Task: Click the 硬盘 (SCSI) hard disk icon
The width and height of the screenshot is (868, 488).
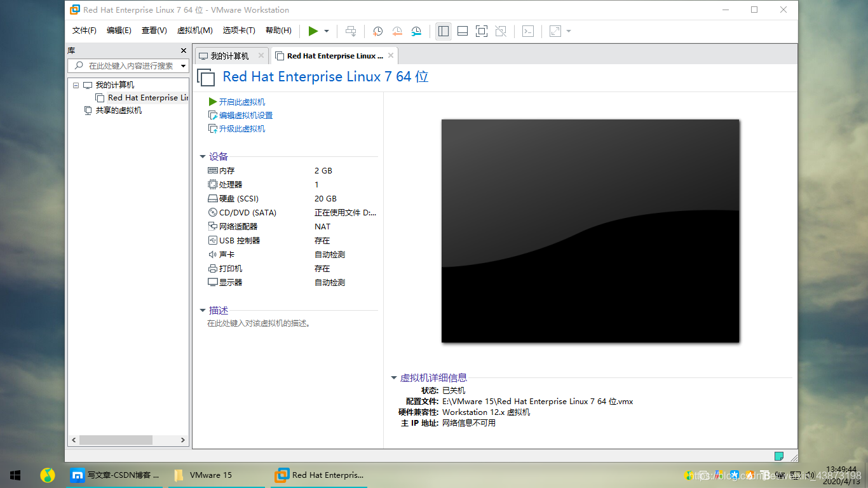Action: click(213, 198)
